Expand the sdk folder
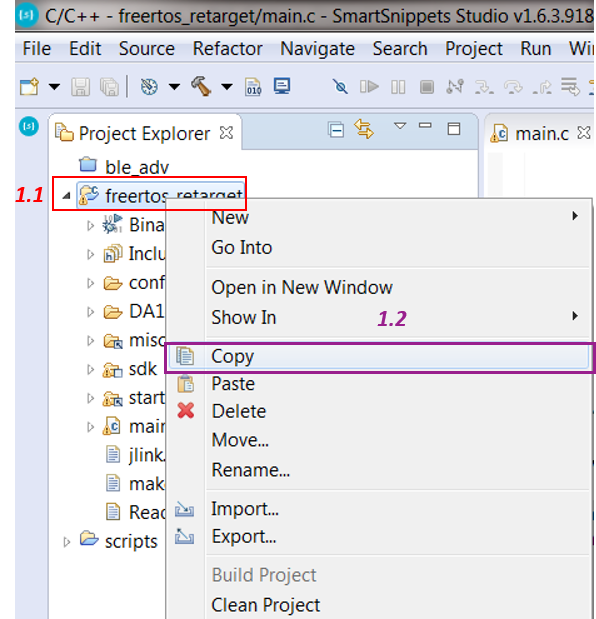 [x=90, y=369]
